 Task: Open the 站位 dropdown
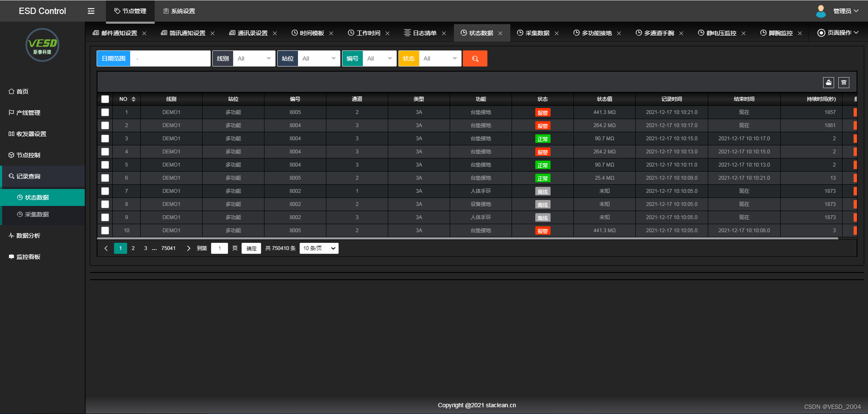click(319, 58)
